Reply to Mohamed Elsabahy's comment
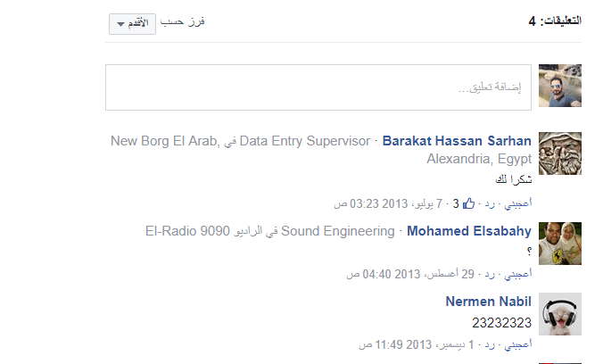The width and height of the screenshot is (603, 364). (x=490, y=273)
